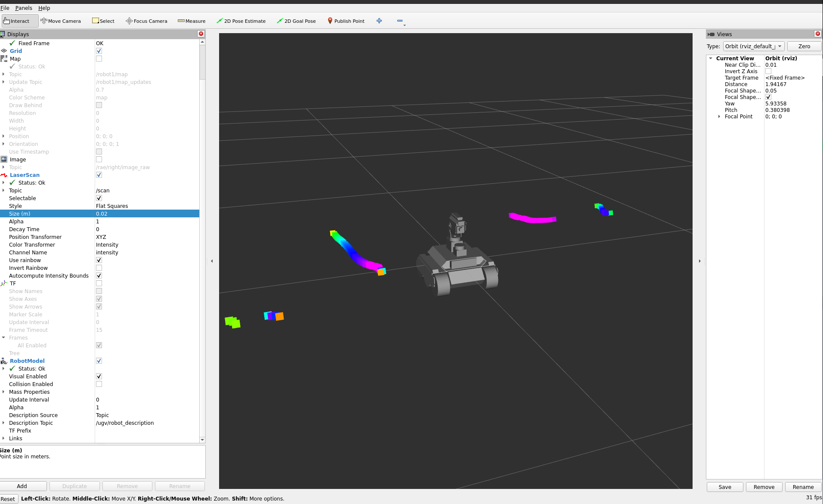
Task: Select the TF display icon
Action: 4,283
